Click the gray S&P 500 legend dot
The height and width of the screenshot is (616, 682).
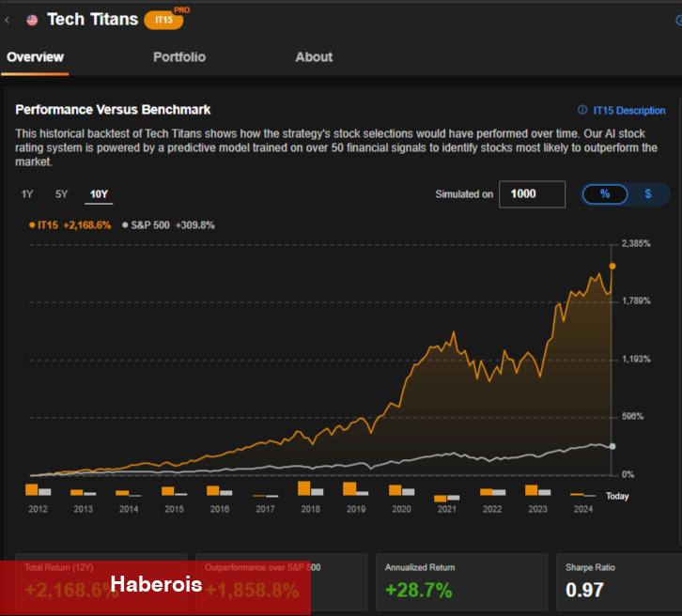click(125, 225)
